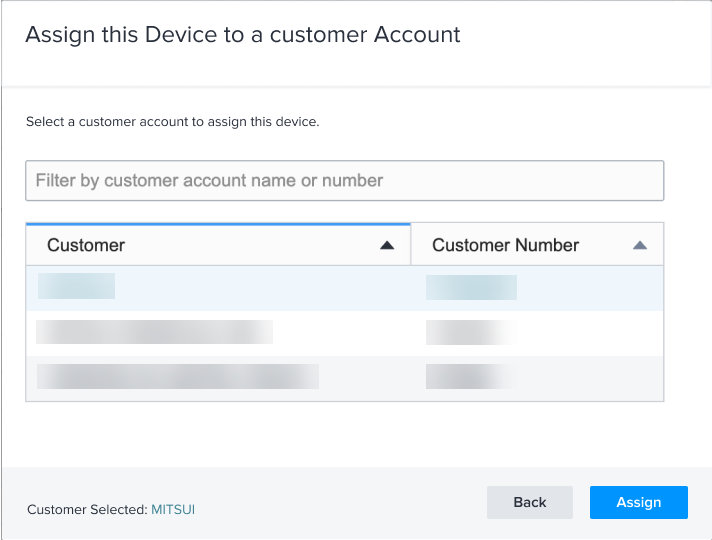Screen dimensions: 712x540
Task: Select the second row's blurred customer name
Action: [154, 333]
